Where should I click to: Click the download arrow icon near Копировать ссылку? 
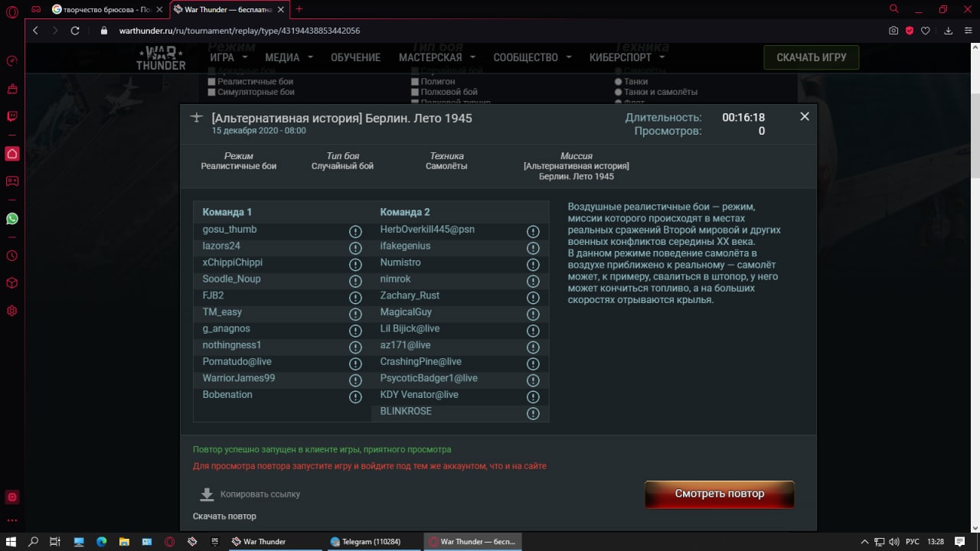(207, 494)
